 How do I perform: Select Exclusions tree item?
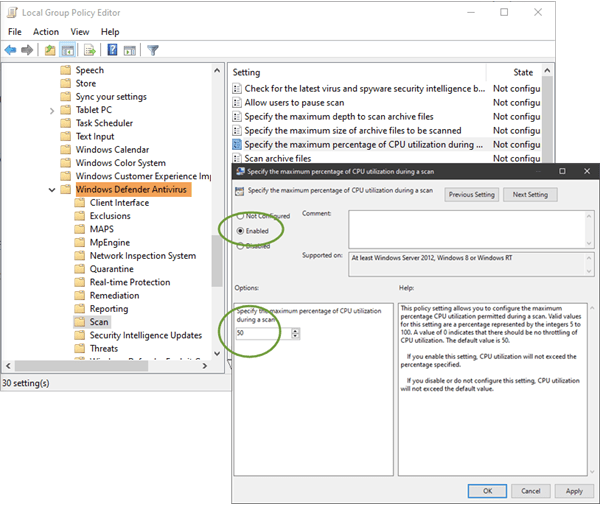pos(110,216)
